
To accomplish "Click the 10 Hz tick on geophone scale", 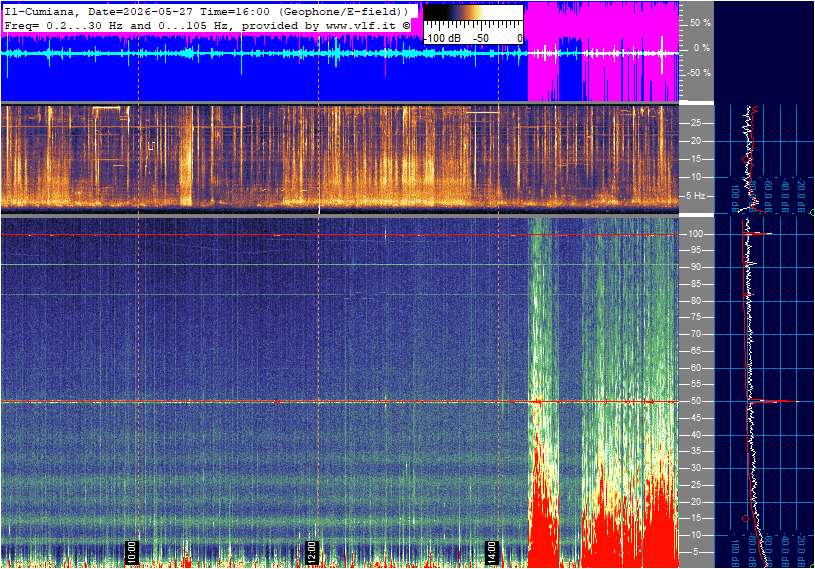I will [x=695, y=177].
